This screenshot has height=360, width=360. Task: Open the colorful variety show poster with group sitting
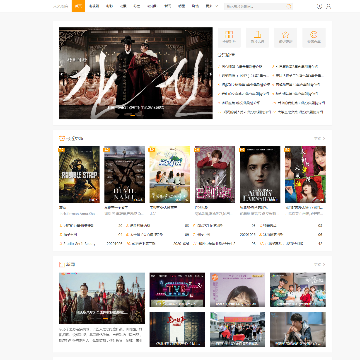click(x=170, y=174)
